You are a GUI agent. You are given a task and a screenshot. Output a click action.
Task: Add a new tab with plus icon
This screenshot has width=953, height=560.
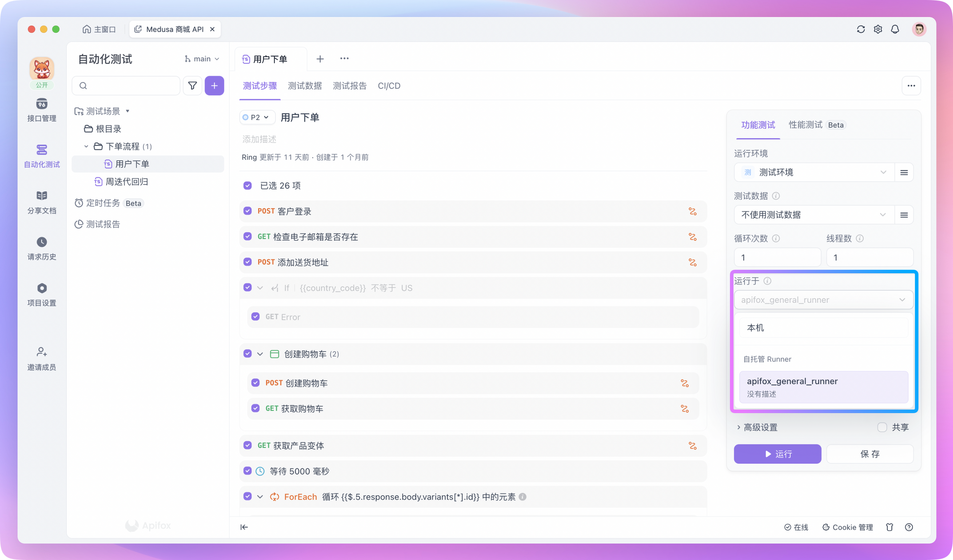(320, 59)
